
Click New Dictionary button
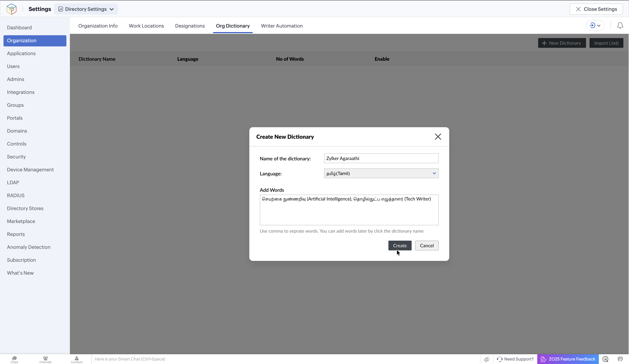click(x=562, y=43)
